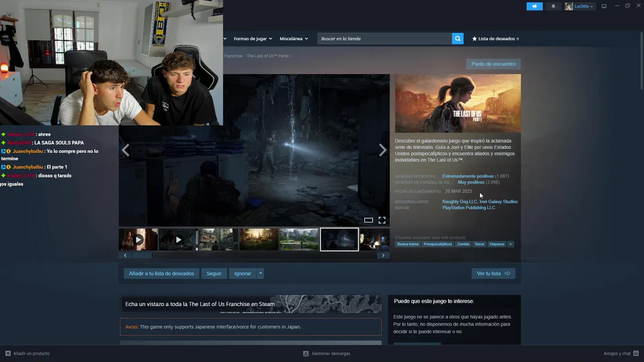Click the Seguir button
Image resolution: width=644 pixels, height=362 pixels.
tap(214, 274)
